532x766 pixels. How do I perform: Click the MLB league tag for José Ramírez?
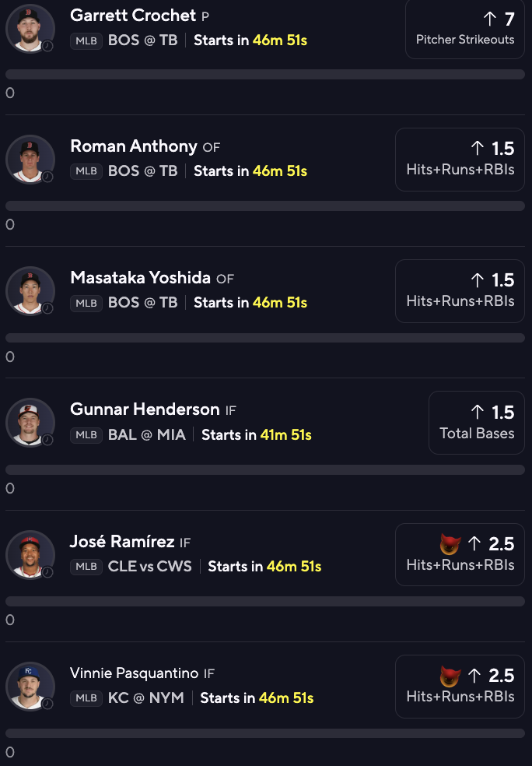[x=86, y=567]
